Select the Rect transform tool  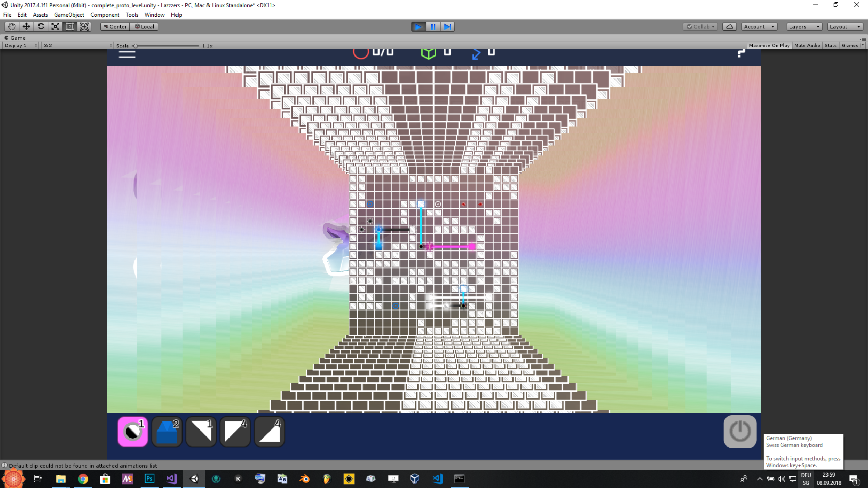point(70,27)
